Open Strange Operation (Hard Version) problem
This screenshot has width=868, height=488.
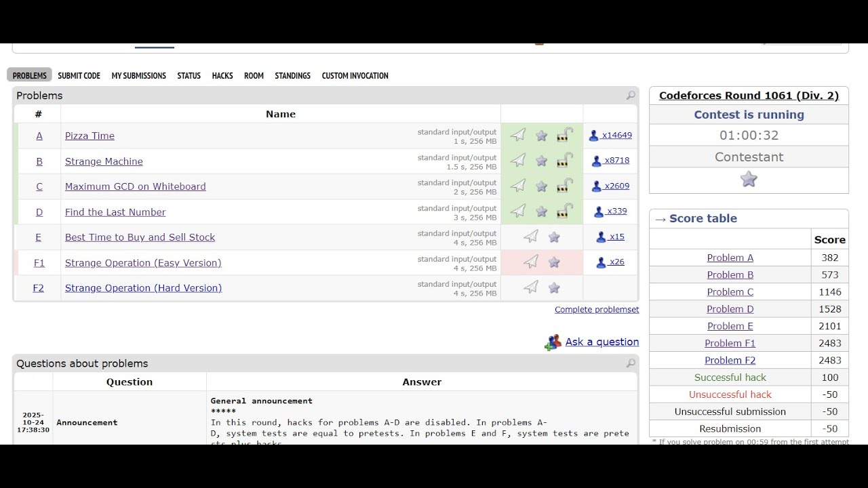pyautogui.click(x=143, y=288)
